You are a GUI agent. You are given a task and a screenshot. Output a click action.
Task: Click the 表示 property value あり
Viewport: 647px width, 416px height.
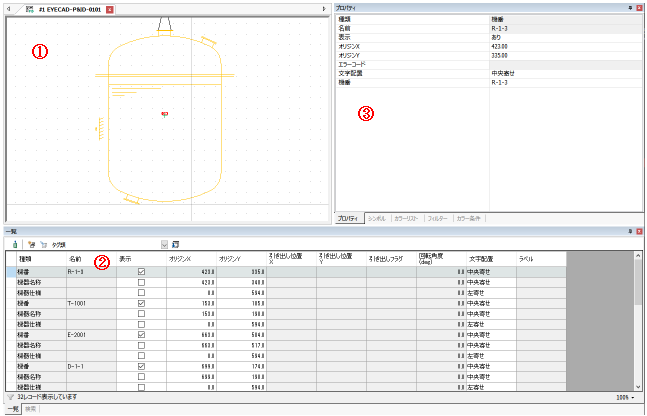(566, 38)
